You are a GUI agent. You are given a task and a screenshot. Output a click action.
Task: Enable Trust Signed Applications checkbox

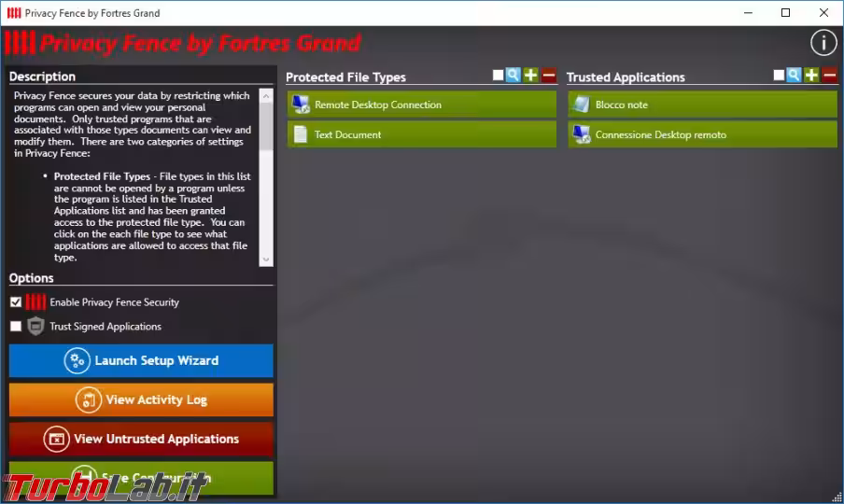coord(16,327)
